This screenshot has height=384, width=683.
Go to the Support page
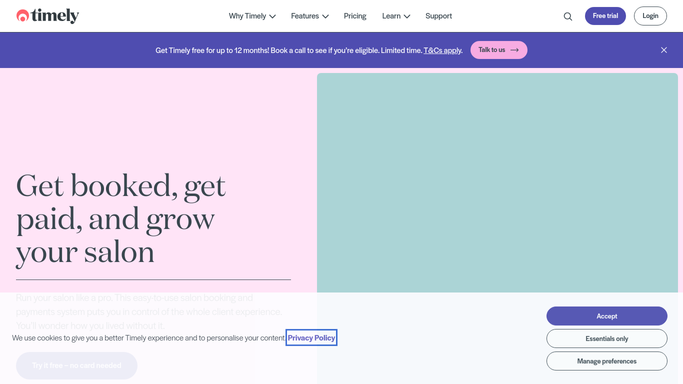439,16
